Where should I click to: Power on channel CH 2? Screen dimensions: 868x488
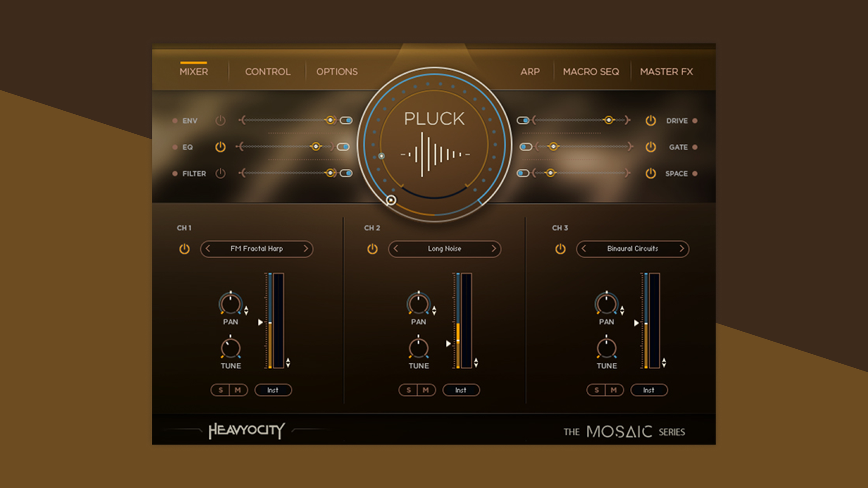pos(372,249)
